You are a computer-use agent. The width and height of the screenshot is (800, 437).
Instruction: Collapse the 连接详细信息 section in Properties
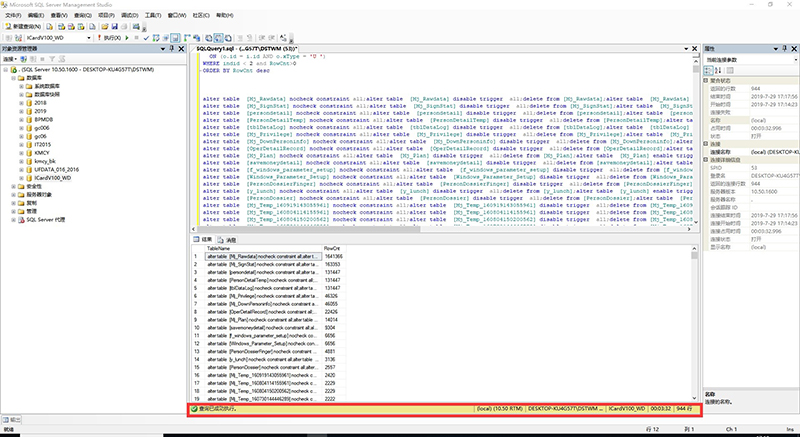[707, 160]
